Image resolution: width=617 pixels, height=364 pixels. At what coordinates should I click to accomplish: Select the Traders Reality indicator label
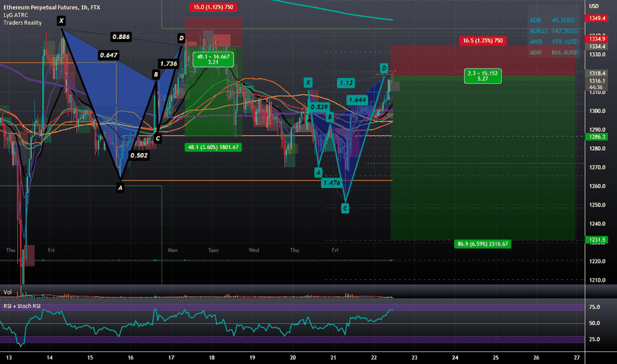[x=23, y=23]
